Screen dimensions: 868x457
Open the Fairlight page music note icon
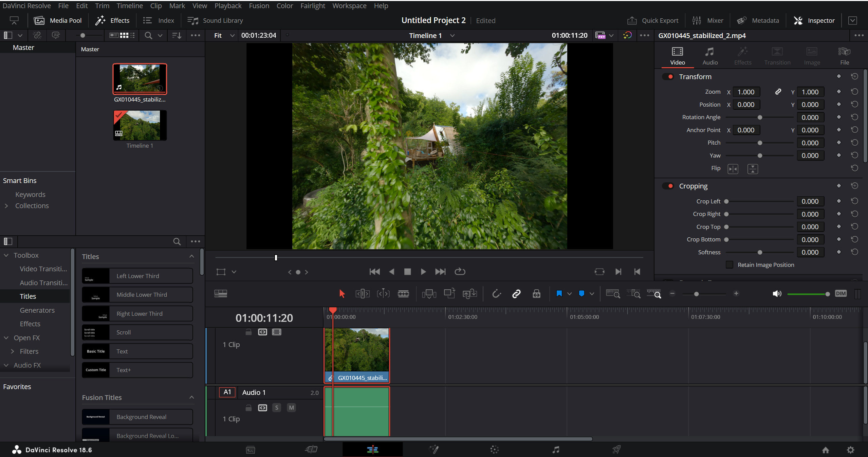pyautogui.click(x=555, y=450)
